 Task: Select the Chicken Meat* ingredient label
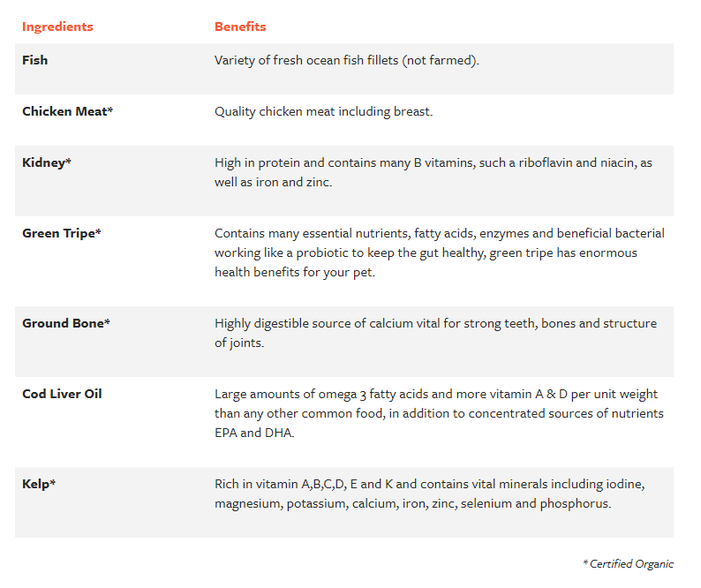[x=67, y=111]
